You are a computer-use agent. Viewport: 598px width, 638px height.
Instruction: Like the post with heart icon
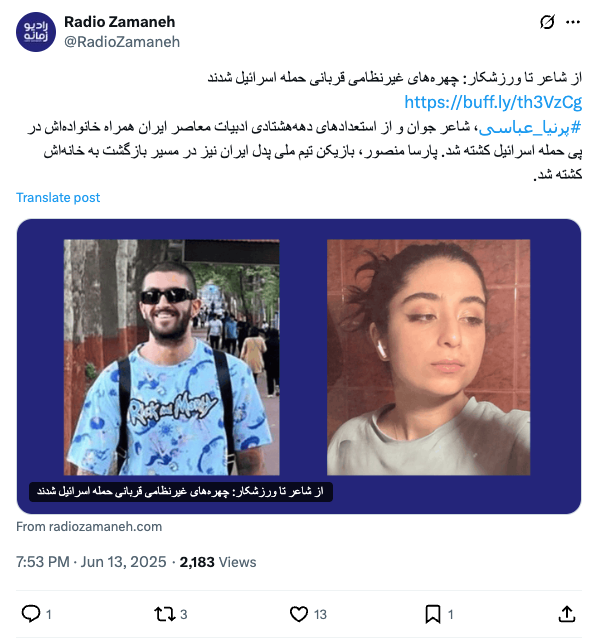click(x=299, y=614)
